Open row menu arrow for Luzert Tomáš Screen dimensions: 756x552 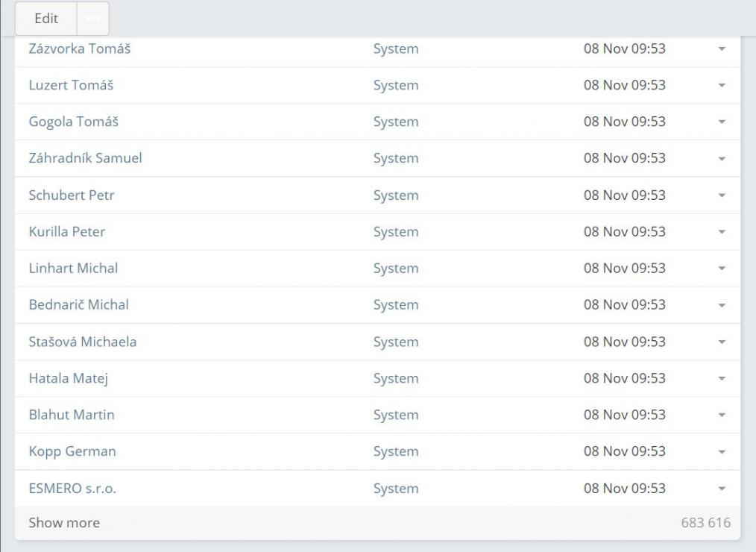[x=722, y=85]
